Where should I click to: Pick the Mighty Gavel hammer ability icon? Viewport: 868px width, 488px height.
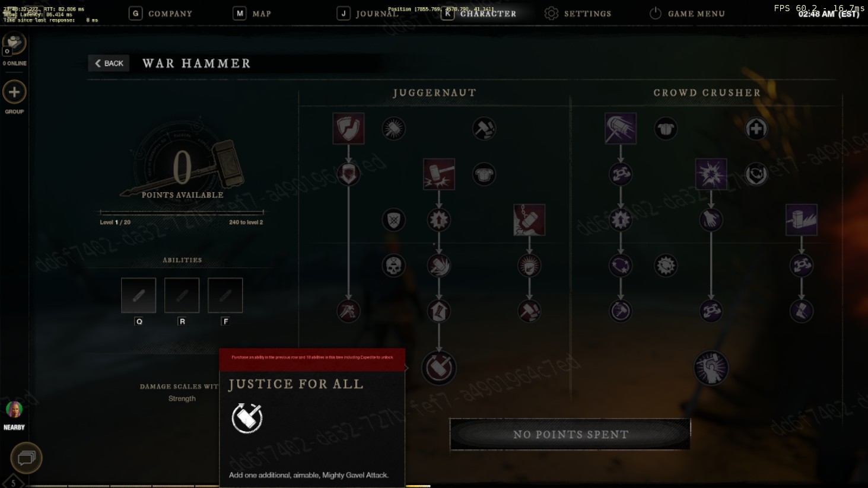(439, 174)
